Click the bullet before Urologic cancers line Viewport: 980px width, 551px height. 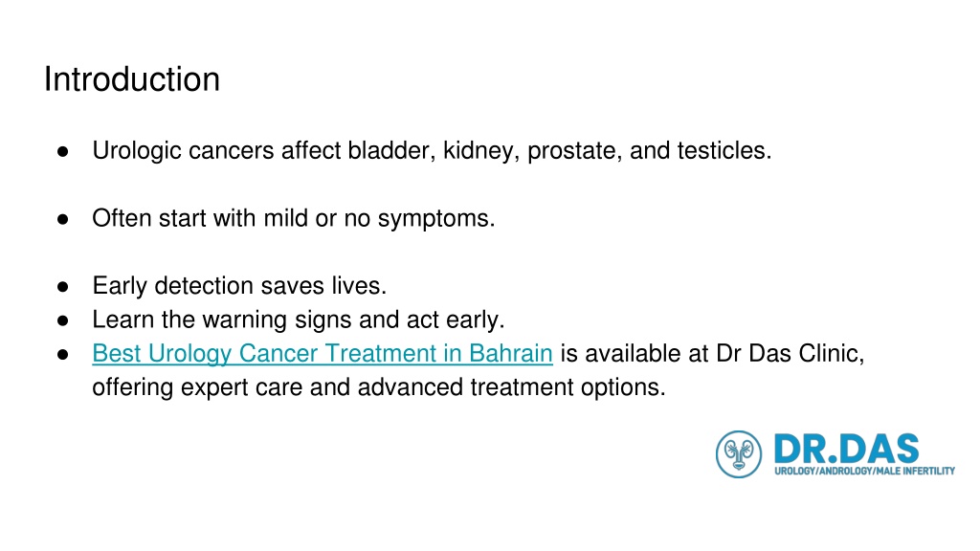point(62,151)
